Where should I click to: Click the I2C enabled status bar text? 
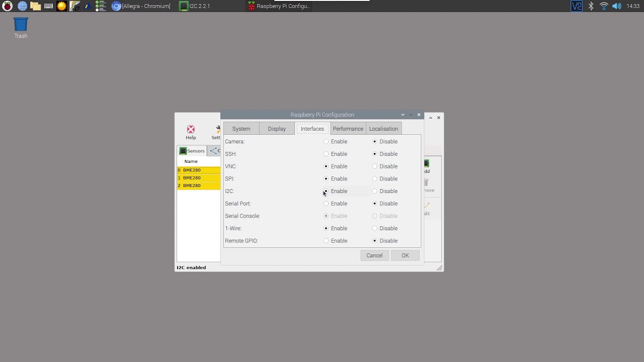[x=191, y=267]
